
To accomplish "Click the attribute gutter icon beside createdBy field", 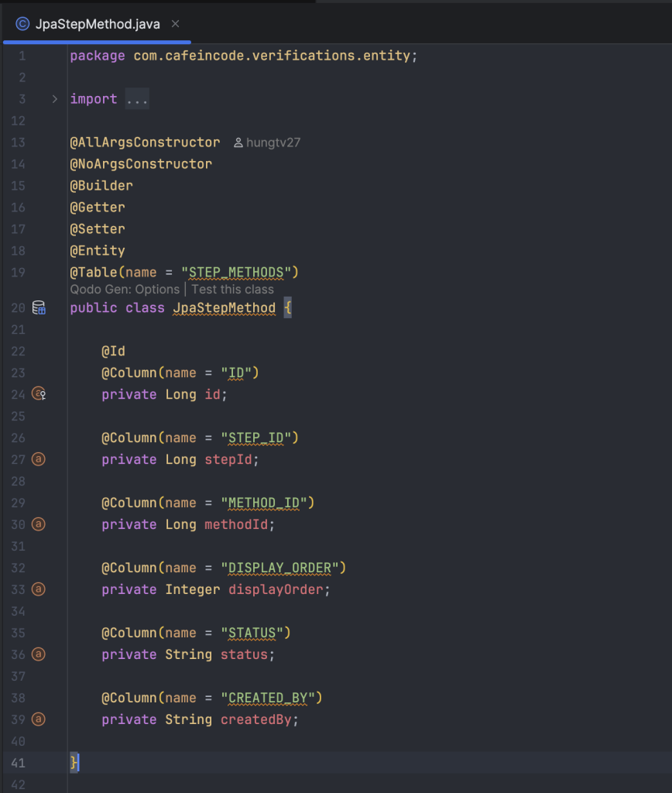I will 39,719.
